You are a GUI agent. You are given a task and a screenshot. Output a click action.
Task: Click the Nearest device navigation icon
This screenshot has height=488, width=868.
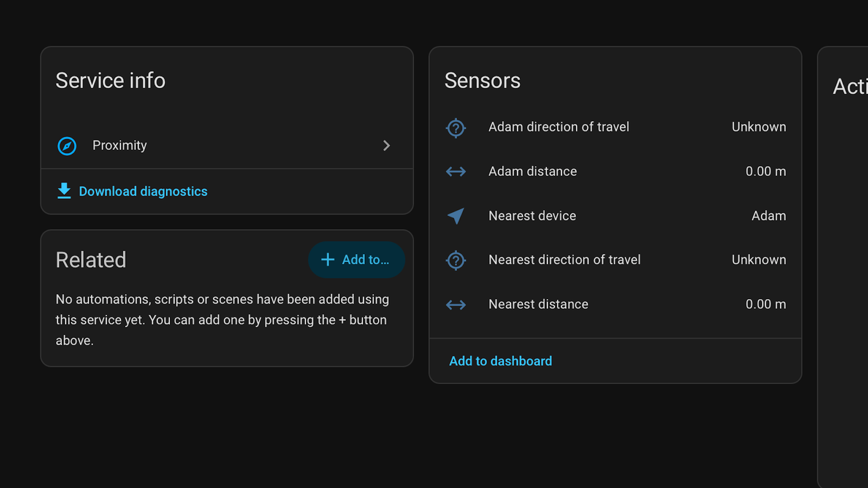pyautogui.click(x=456, y=216)
